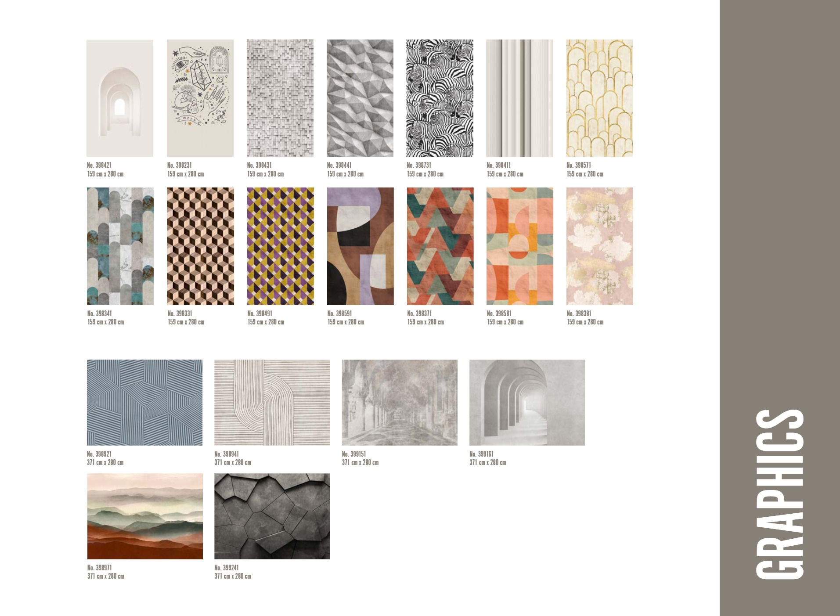Select the black and white zebra wallpaper
Screen dimensions: 840x616
[440, 98]
